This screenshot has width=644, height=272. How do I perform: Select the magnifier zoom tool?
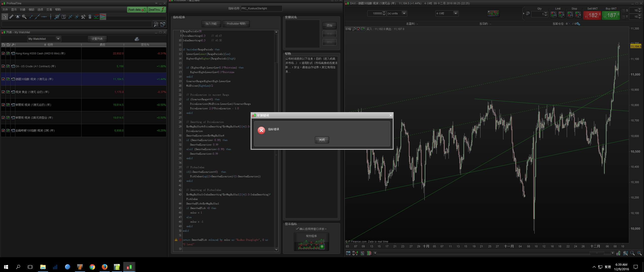pos(24,17)
